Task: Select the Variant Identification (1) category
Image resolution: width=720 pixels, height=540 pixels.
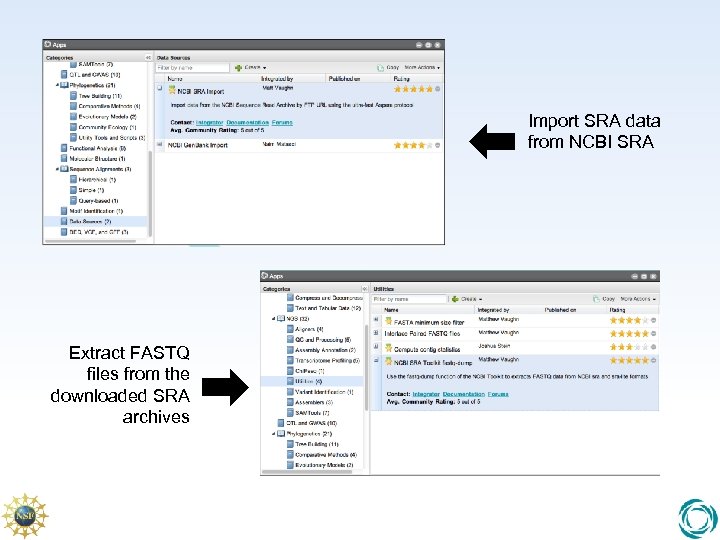Action: (324, 392)
